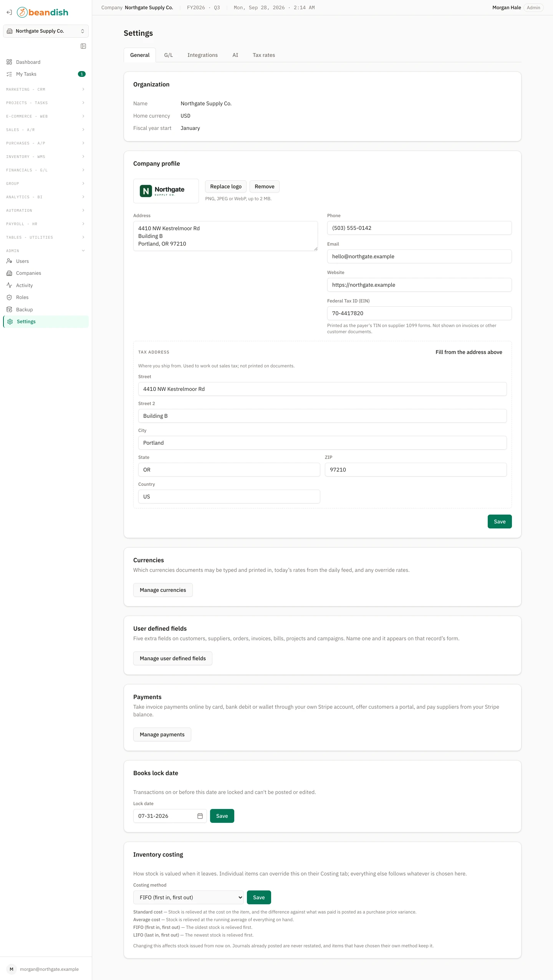The image size is (553, 980).
Task: Click Replace logo button
Action: click(x=226, y=186)
